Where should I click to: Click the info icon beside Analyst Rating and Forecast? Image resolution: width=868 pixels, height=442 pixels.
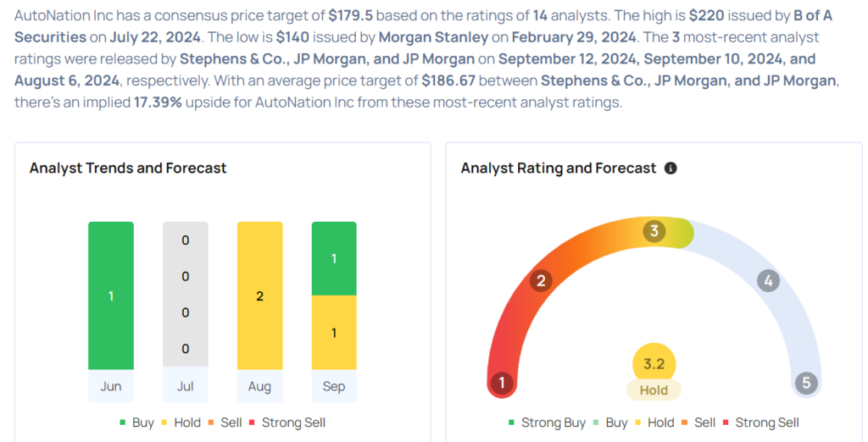click(x=670, y=169)
